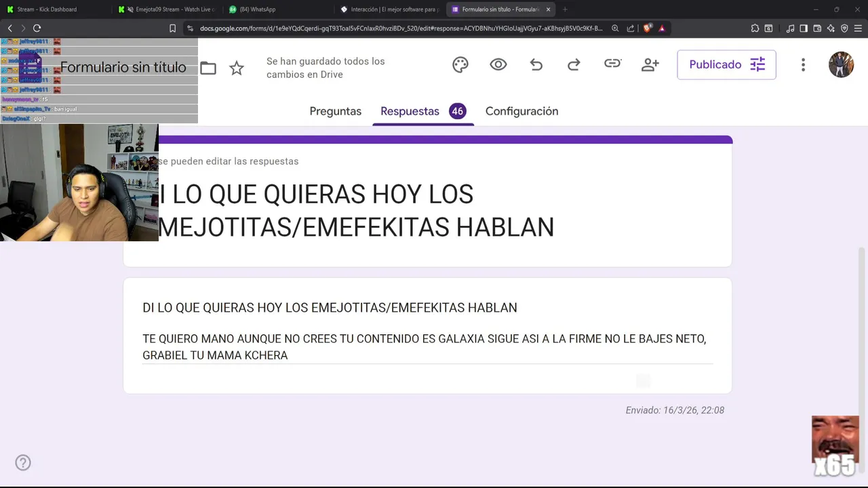Open the three-dot more options menu
The image size is (868, 488).
coord(803,64)
